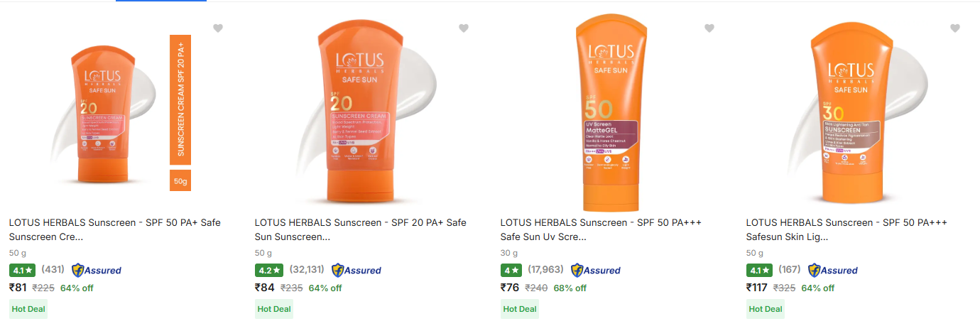Screen dimensions: 980x331
Task: Toggle wishlist heart for ₹76 MatteGel sunscreen
Action: pyautogui.click(x=709, y=28)
